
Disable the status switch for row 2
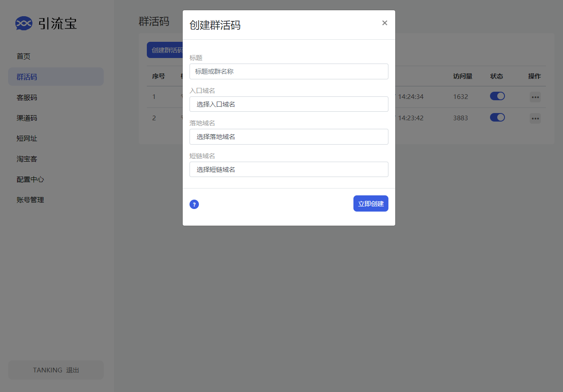click(497, 118)
